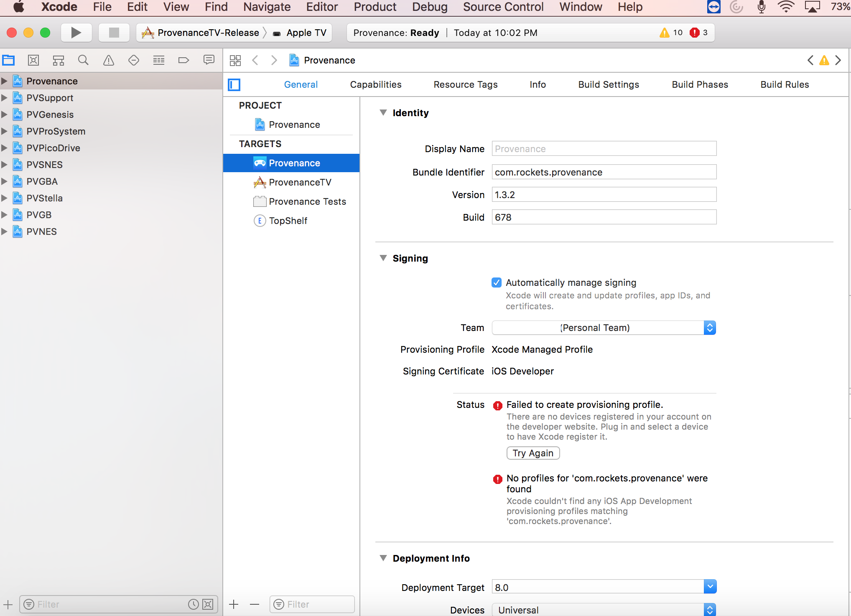This screenshot has width=851, height=616.
Task: Go back with the editor back arrow
Action: (255, 60)
